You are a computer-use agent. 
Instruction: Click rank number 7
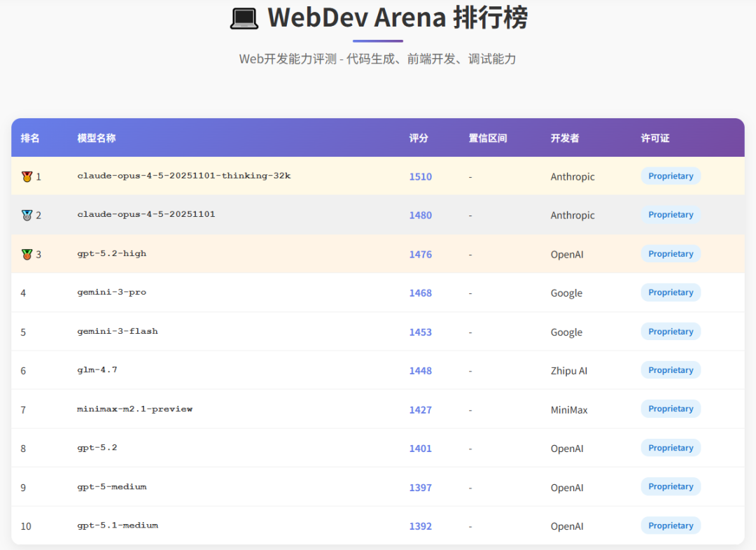tap(23, 410)
